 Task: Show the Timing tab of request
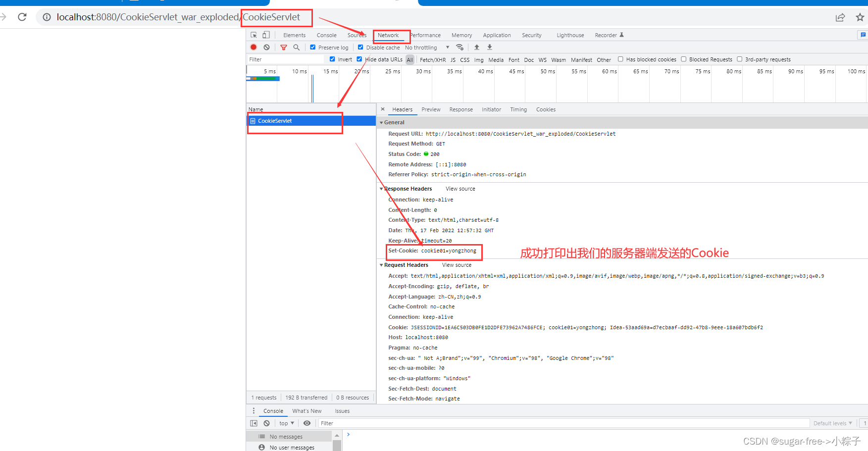coord(518,109)
